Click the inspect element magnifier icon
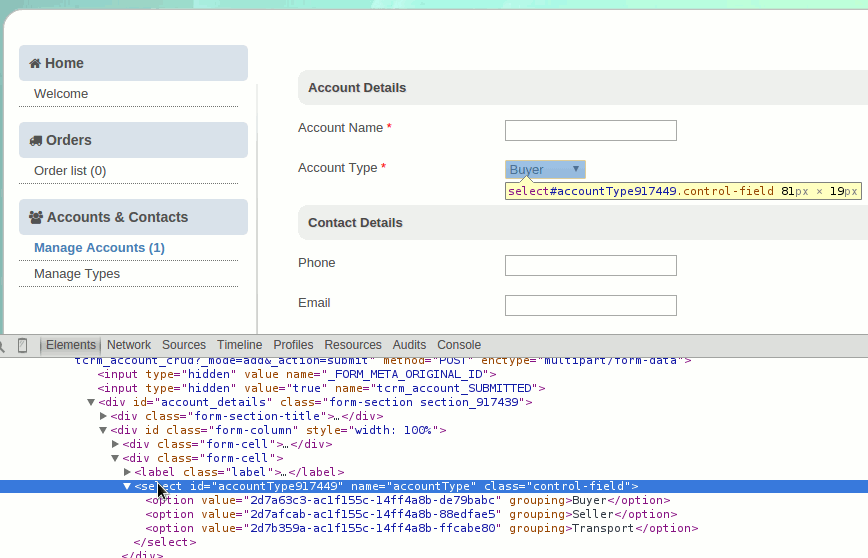 click(x=3, y=345)
